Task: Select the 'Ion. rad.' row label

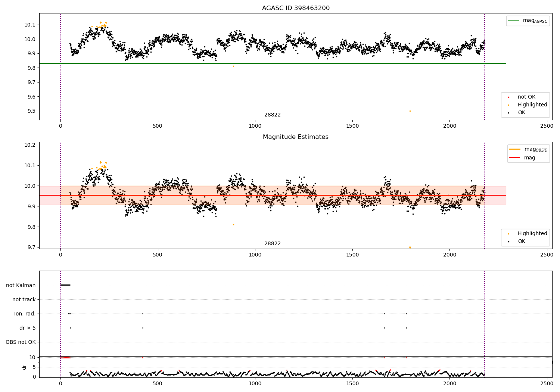Action: (x=25, y=314)
